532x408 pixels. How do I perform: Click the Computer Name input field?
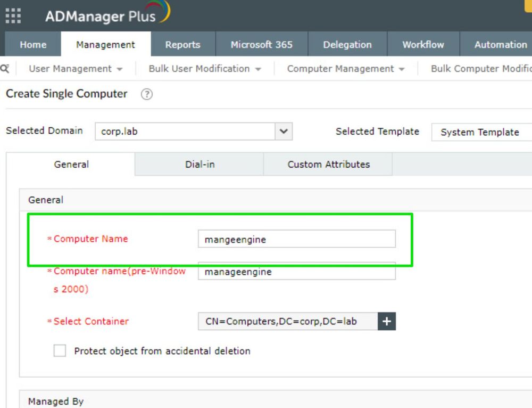[x=297, y=239]
